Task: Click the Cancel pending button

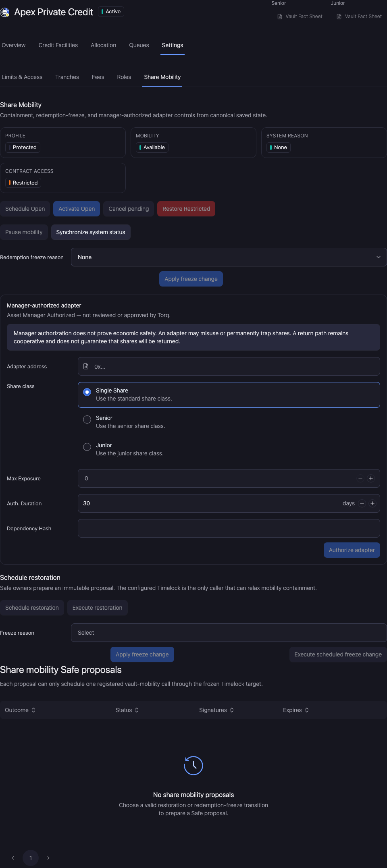Action: click(x=129, y=209)
